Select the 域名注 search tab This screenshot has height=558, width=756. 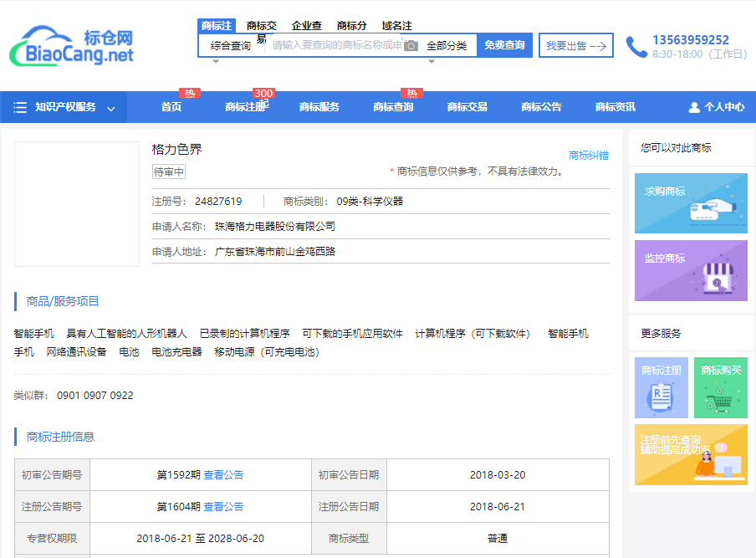click(396, 26)
